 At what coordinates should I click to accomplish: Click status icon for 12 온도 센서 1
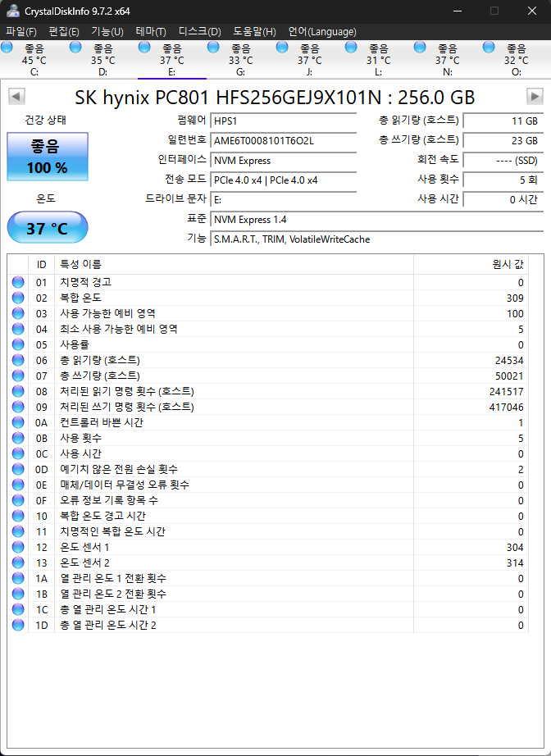18,547
